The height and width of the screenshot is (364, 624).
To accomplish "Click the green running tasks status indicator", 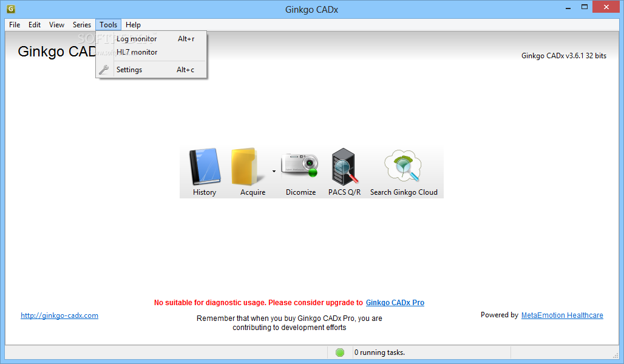I will 340,352.
